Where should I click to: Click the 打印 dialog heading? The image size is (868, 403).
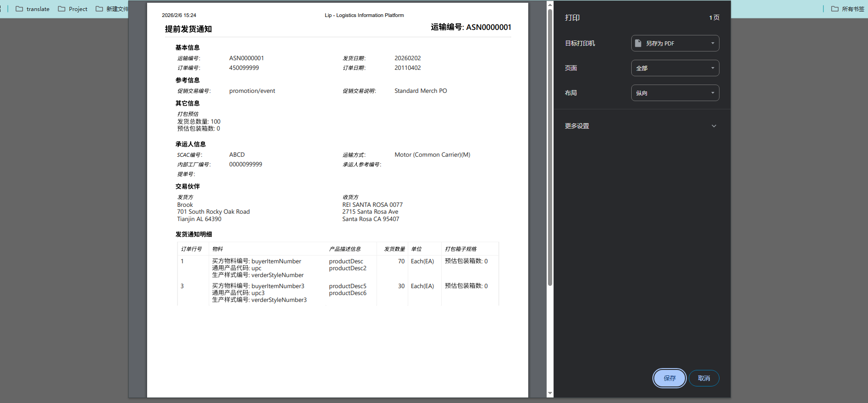(x=572, y=17)
